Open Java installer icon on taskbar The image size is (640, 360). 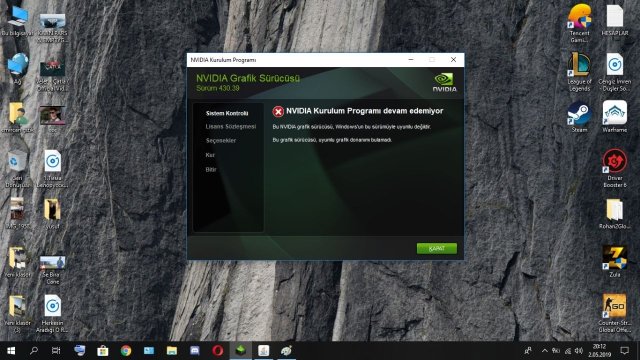coord(264,351)
